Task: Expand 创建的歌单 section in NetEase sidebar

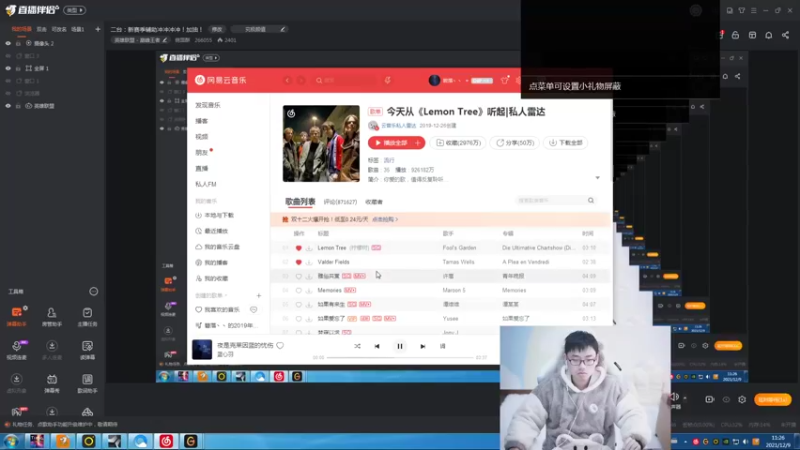Action: coord(211,296)
